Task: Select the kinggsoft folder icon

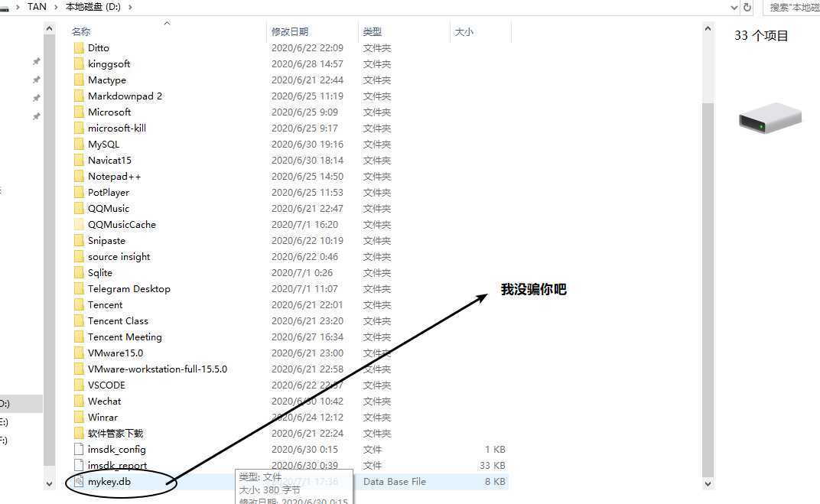Action: coord(79,63)
